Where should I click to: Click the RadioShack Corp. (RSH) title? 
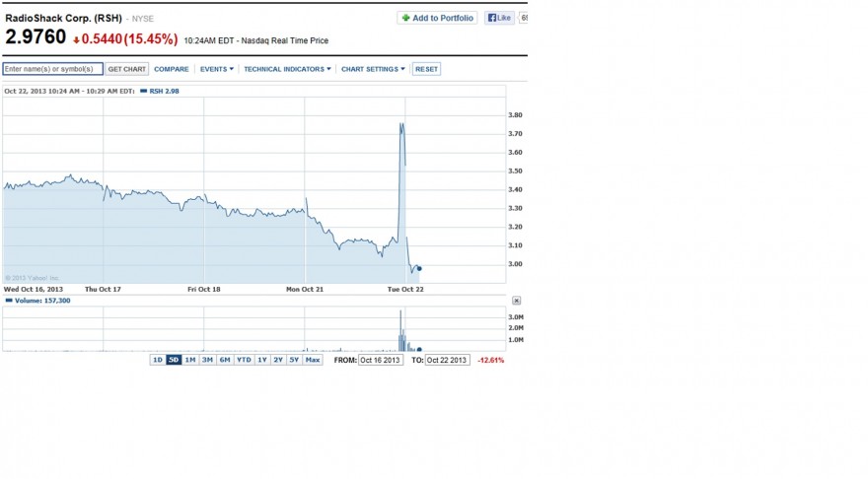[63, 19]
